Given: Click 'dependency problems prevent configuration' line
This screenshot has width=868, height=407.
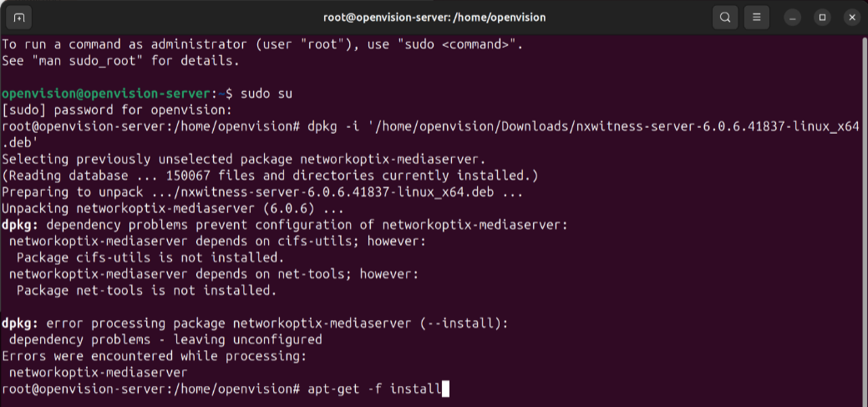Looking at the screenshot, I should [x=285, y=225].
